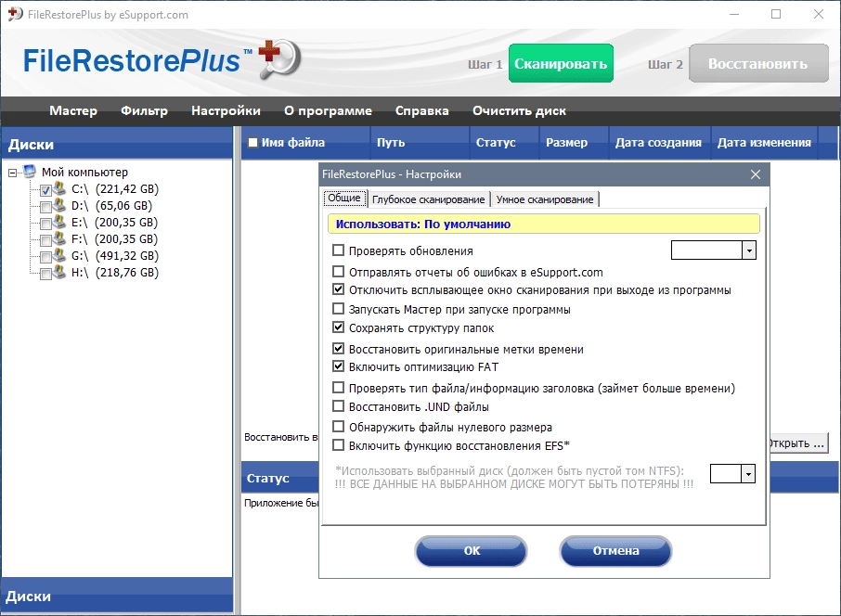Confirm settings with OK button
The image size is (841, 616).
[x=472, y=551]
